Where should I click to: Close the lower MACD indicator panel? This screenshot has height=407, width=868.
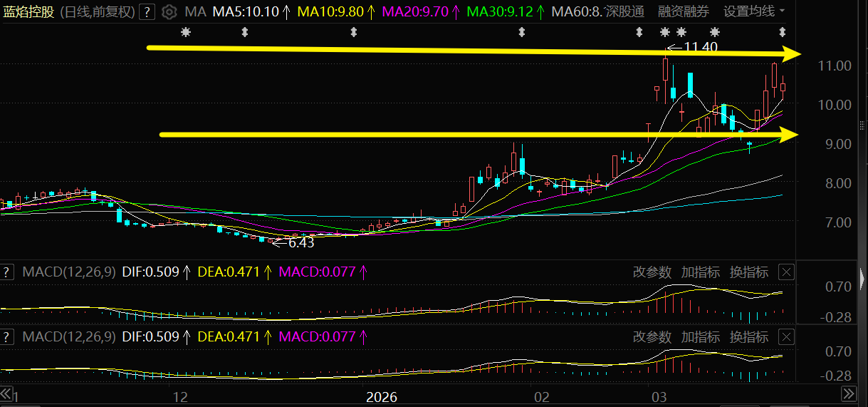(x=785, y=336)
